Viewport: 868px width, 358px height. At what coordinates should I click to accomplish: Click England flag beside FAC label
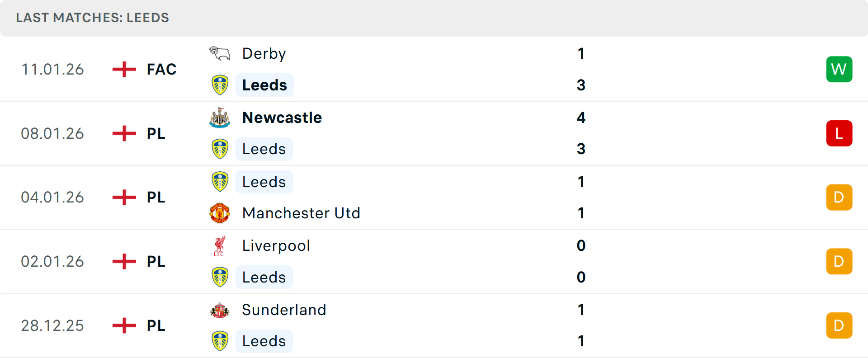[x=124, y=69]
